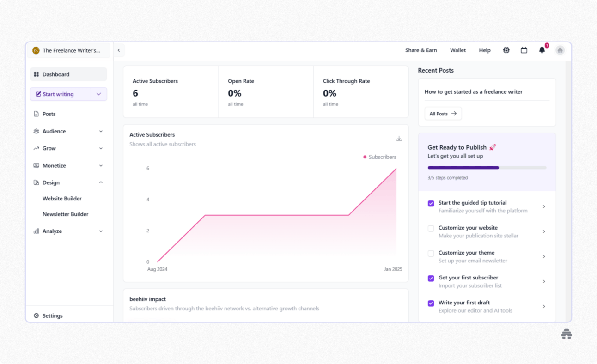
Task: Collapse the sidebar with the arrow
Action: 119,50
